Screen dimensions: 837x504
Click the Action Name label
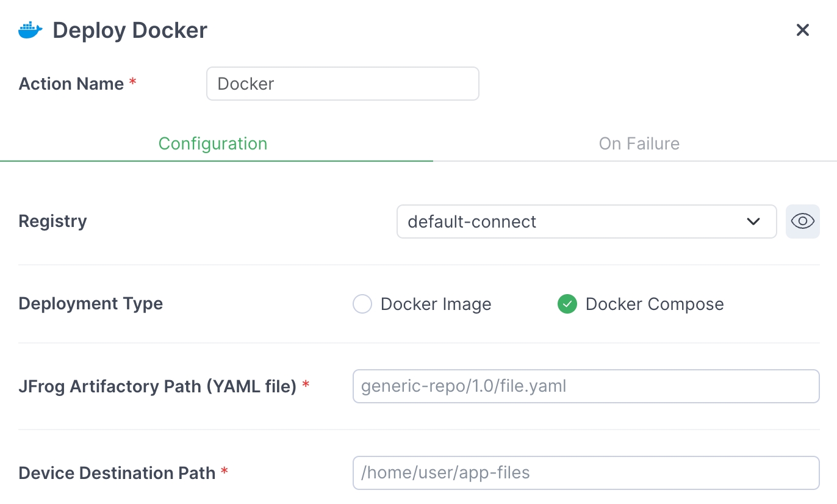[71, 84]
